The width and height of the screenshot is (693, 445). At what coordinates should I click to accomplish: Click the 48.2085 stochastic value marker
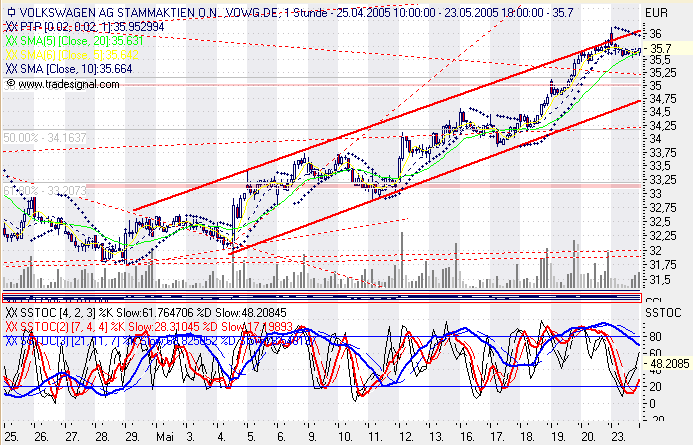pyautogui.click(x=667, y=364)
